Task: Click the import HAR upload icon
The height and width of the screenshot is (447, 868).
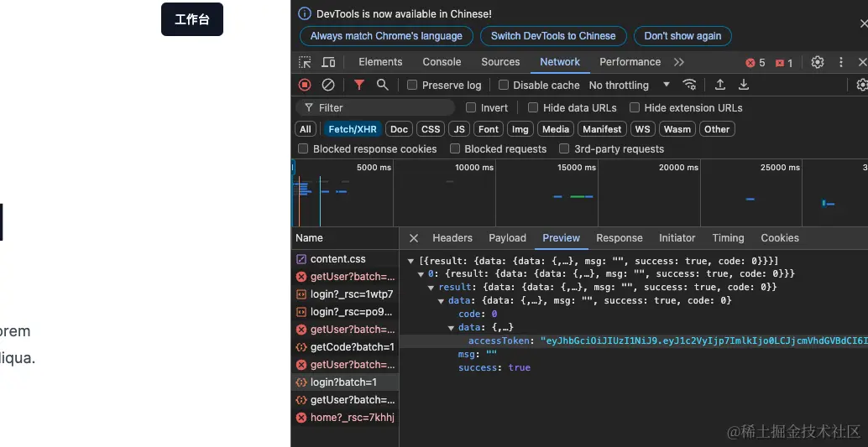Action: [719, 85]
